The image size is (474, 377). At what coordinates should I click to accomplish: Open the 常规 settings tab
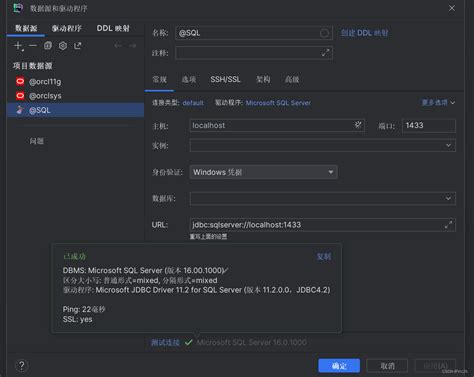pos(159,79)
